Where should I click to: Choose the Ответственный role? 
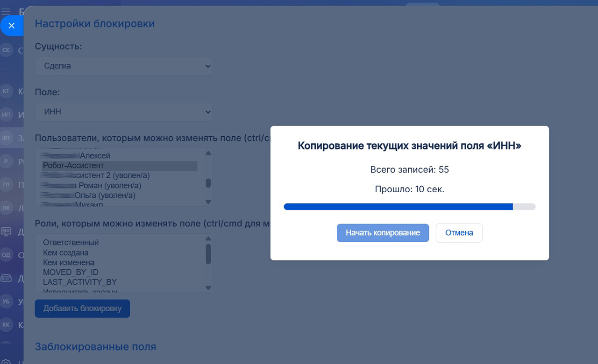(x=71, y=243)
